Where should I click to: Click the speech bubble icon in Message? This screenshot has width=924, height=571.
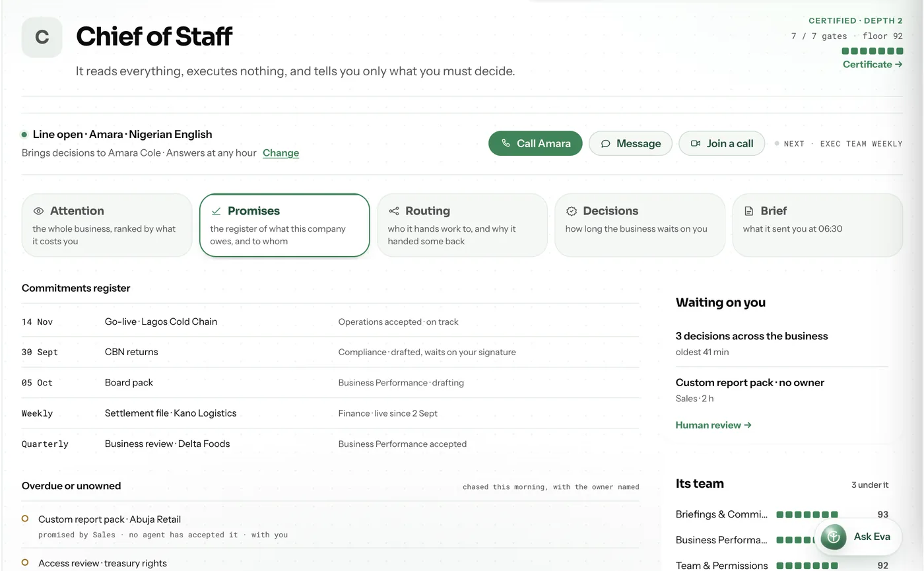click(x=605, y=143)
